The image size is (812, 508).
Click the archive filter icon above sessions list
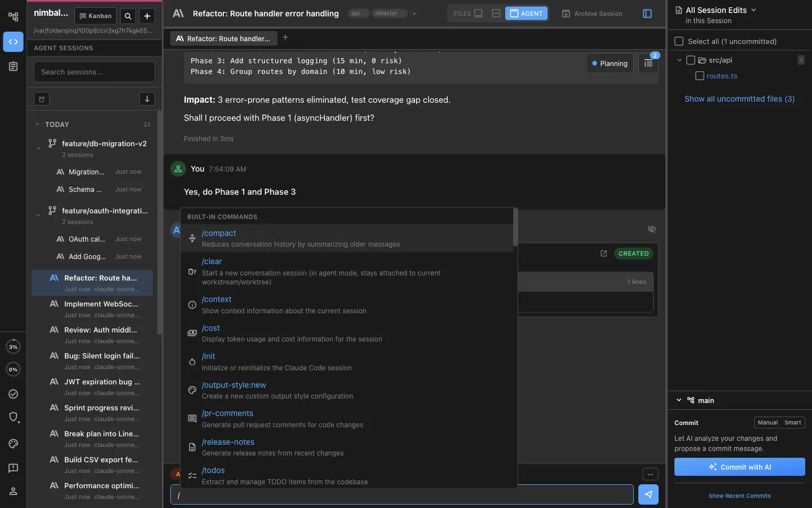click(x=41, y=99)
